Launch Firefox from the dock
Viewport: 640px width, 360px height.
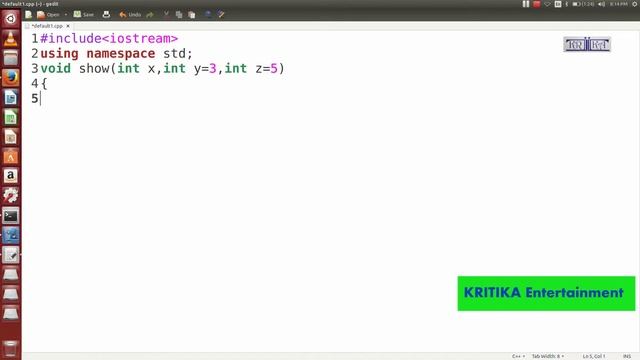[11, 78]
